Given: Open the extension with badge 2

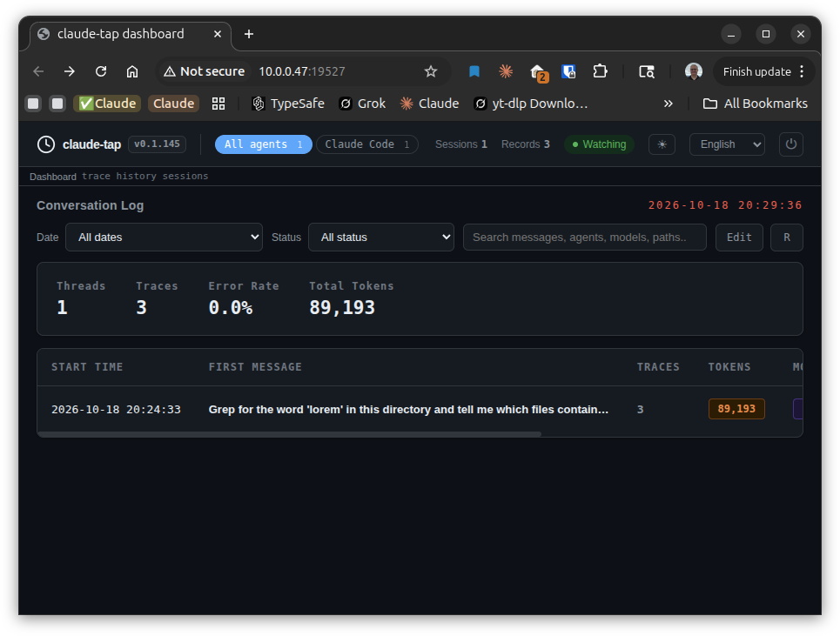Looking at the screenshot, I should click(537, 72).
